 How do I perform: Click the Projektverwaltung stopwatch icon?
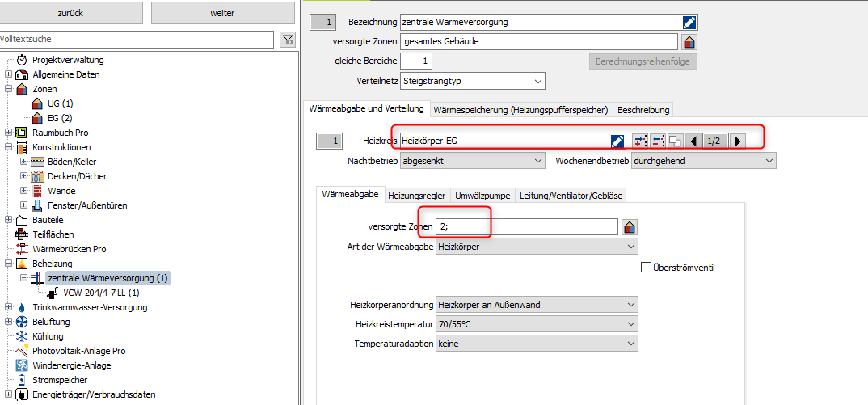click(22, 60)
